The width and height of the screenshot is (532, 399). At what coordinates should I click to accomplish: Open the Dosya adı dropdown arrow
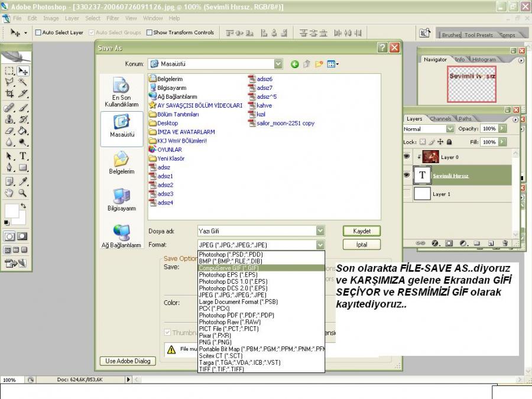coord(320,231)
